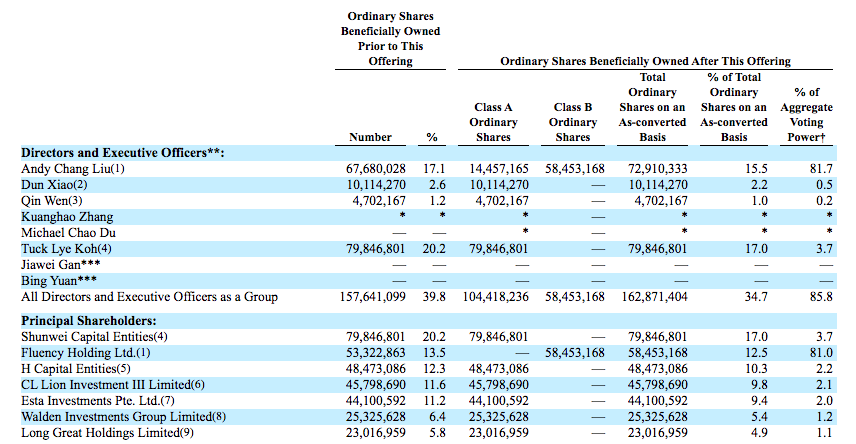Select the H Capital Entities row label

pyautogui.click(x=73, y=369)
